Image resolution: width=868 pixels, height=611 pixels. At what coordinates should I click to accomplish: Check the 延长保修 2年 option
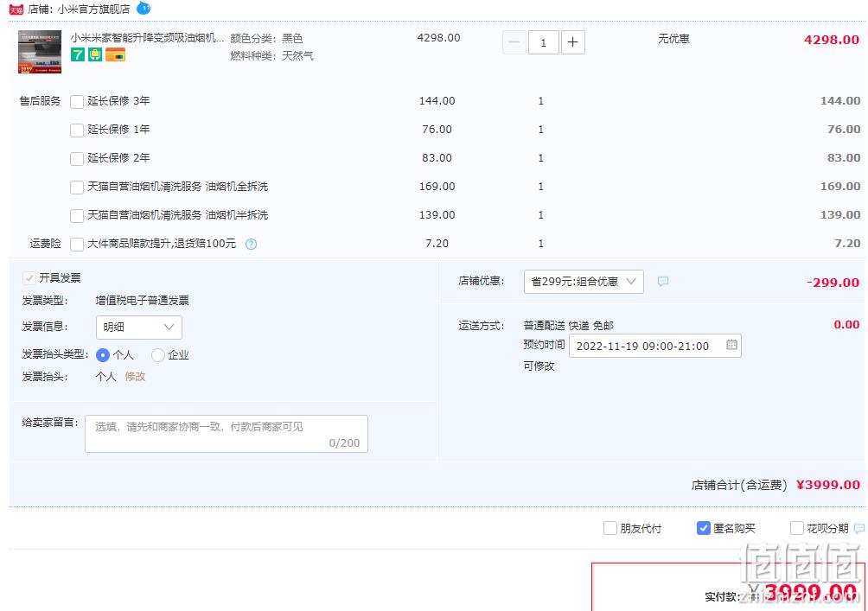pyautogui.click(x=77, y=159)
